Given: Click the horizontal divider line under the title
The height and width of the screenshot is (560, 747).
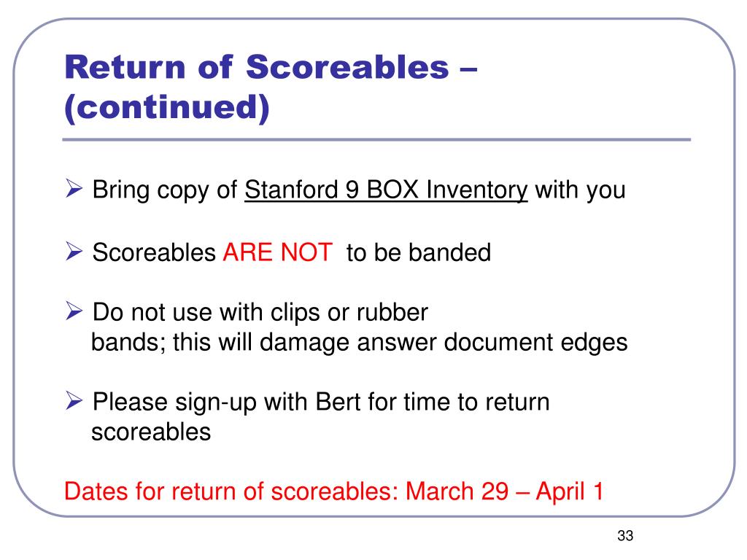Looking at the screenshot, I should click(376, 139).
